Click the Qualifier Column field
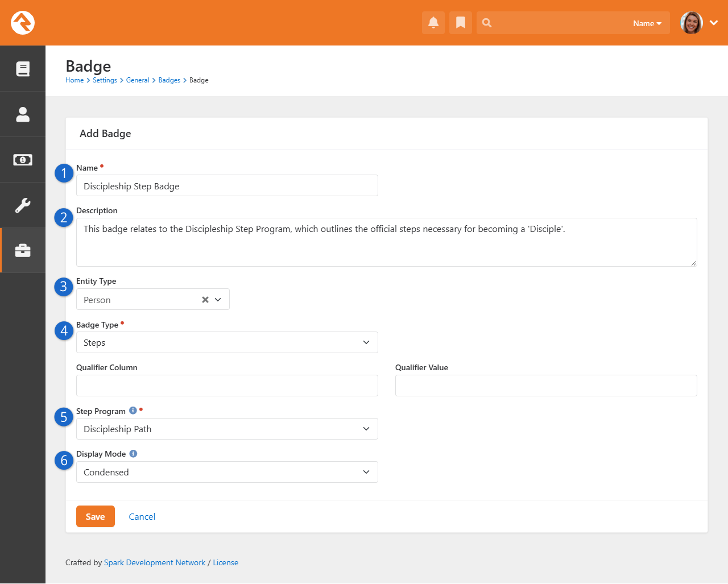 coord(227,386)
